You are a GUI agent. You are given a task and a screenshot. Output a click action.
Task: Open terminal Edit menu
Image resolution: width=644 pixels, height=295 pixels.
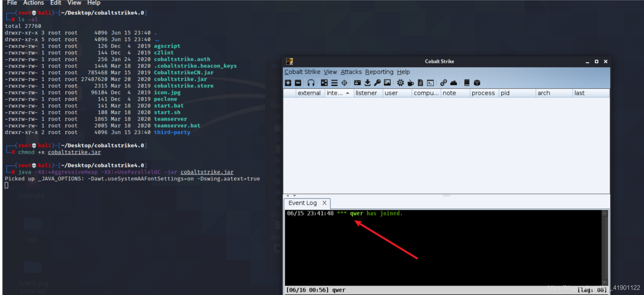(56, 3)
